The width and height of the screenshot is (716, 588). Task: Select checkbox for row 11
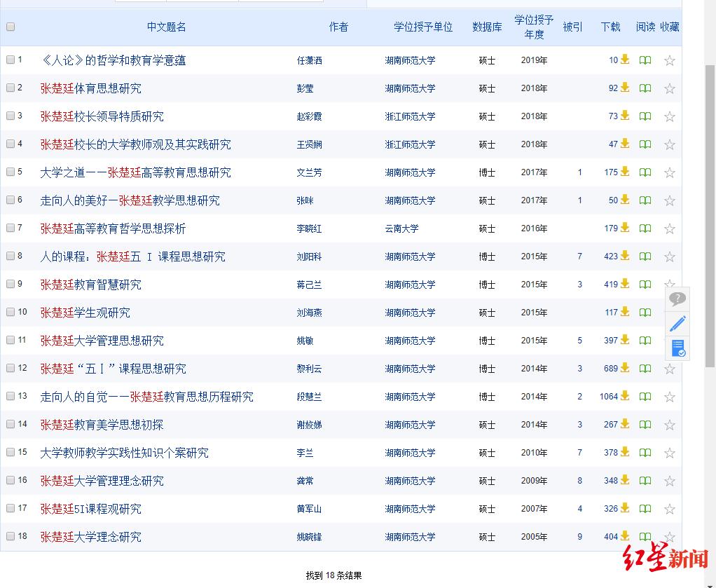click(11, 339)
